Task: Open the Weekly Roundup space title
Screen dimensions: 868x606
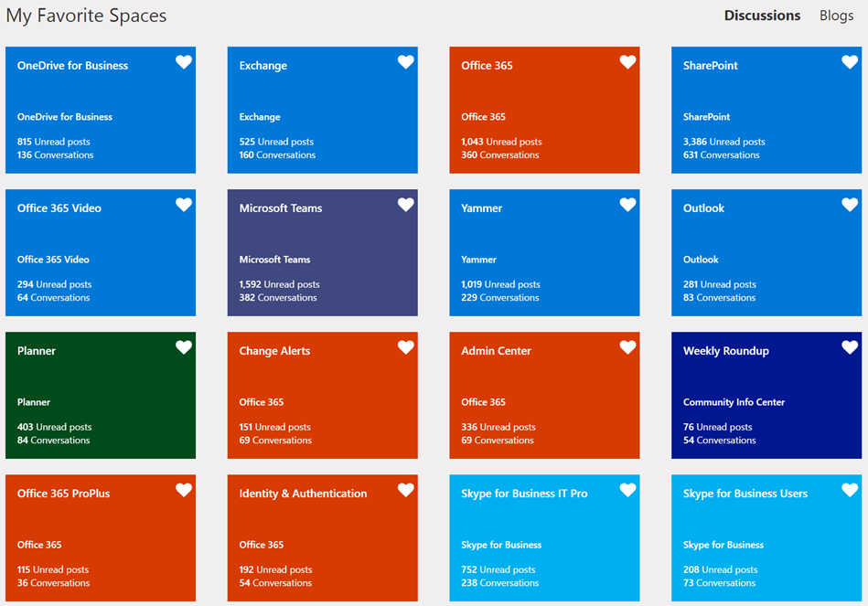Action: click(725, 351)
